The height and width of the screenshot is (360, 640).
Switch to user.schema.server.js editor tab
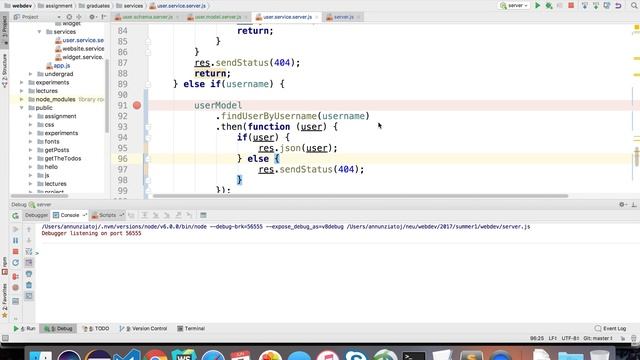click(148, 17)
